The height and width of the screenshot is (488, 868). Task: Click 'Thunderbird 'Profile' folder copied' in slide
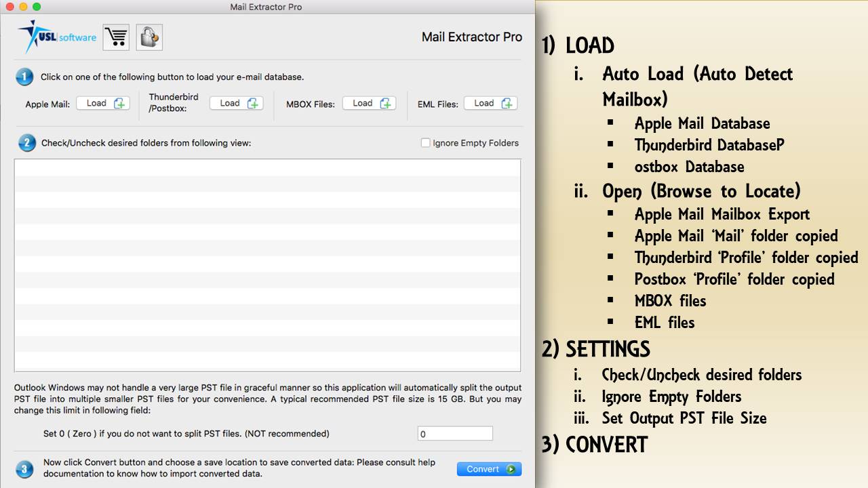click(x=746, y=258)
